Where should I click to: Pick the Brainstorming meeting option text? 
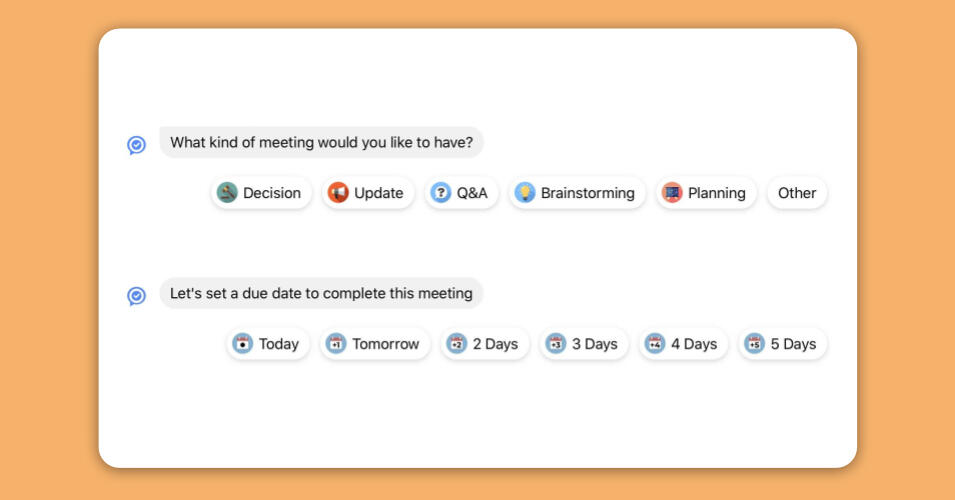(x=588, y=193)
